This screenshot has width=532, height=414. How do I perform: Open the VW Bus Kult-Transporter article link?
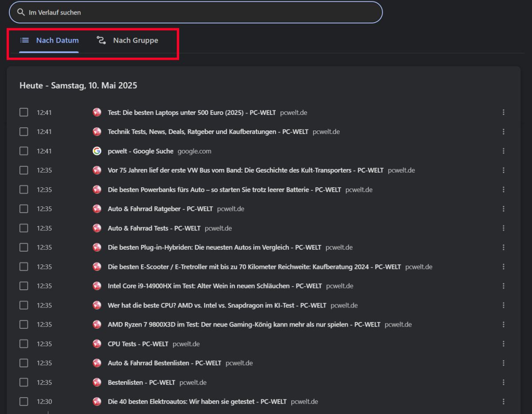(246, 170)
